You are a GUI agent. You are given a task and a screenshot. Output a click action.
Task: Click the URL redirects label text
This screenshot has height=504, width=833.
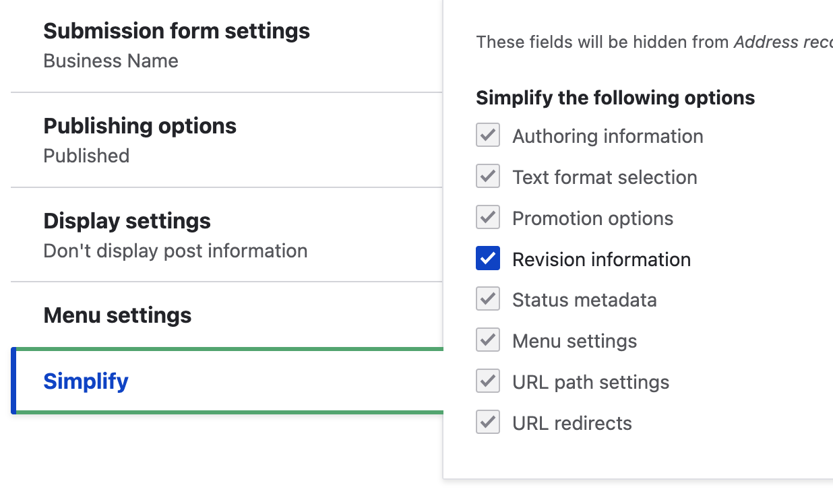click(x=572, y=424)
